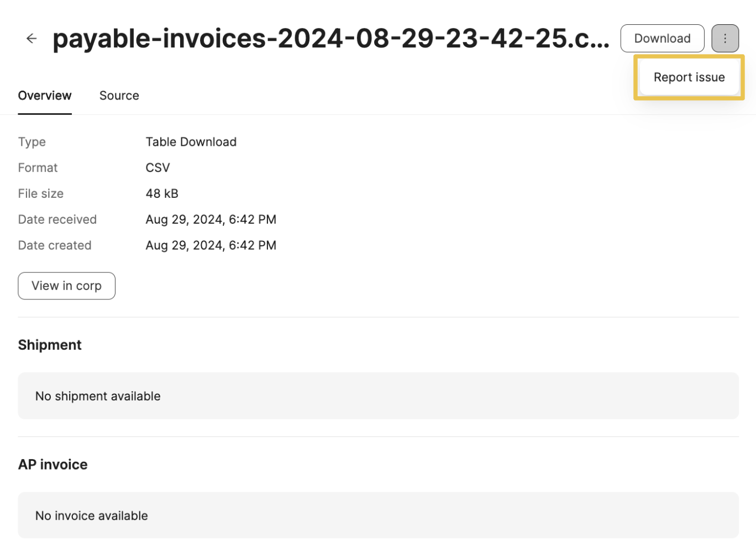Image resolution: width=756 pixels, height=548 pixels.
Task: Click the CSV format value
Action: (158, 168)
